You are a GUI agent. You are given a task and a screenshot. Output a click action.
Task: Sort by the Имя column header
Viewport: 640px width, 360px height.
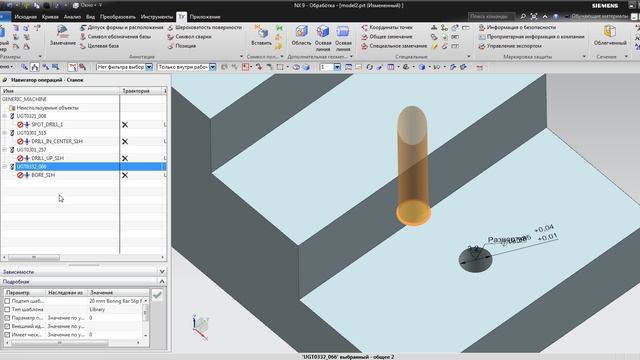click(60, 91)
